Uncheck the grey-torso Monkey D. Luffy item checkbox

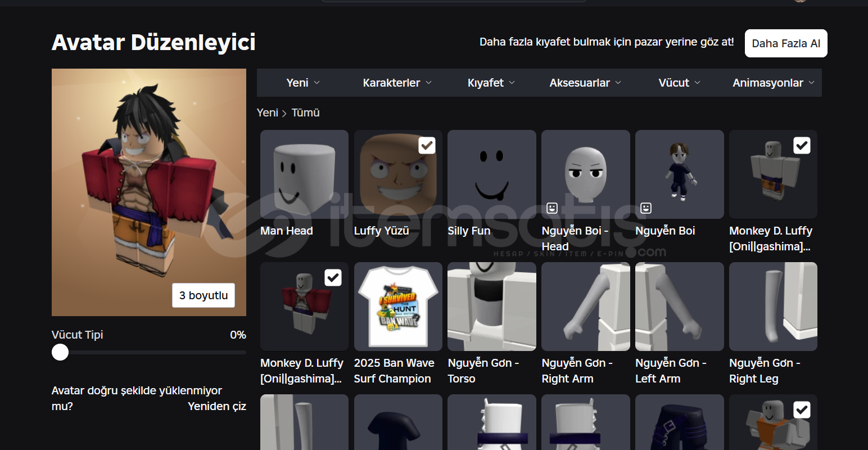pyautogui.click(x=802, y=146)
